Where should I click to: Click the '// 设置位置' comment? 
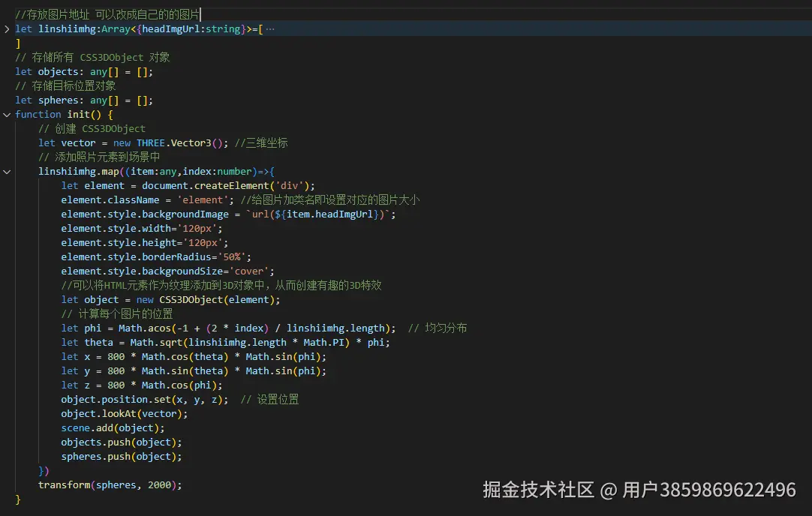click(270, 400)
